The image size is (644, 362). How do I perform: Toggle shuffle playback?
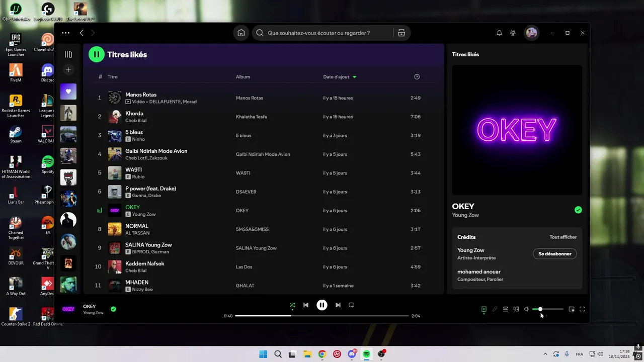coord(292,305)
